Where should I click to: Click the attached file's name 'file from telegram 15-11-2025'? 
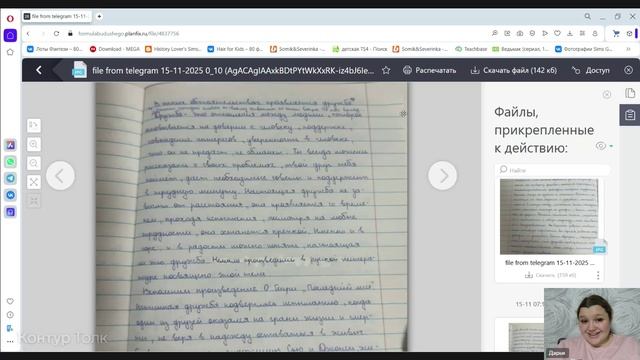pyautogui.click(x=551, y=263)
